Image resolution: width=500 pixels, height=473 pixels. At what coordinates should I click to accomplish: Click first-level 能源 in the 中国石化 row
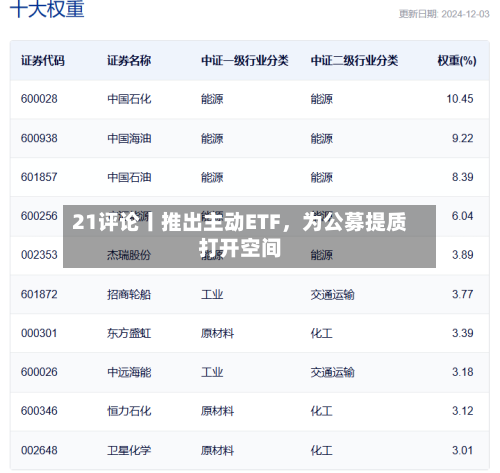tap(212, 99)
